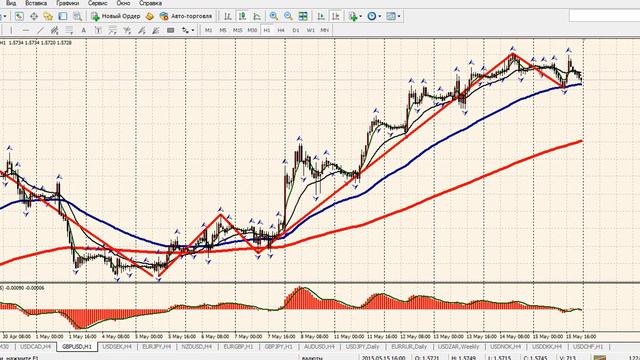The height and width of the screenshot is (360, 640).
Task: Select the vertical line drawing tool
Action: 11,30
